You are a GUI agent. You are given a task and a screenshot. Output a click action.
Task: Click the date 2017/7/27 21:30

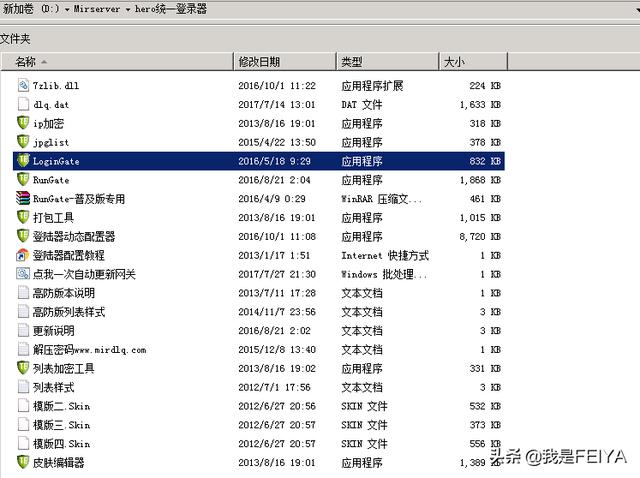pos(277,274)
